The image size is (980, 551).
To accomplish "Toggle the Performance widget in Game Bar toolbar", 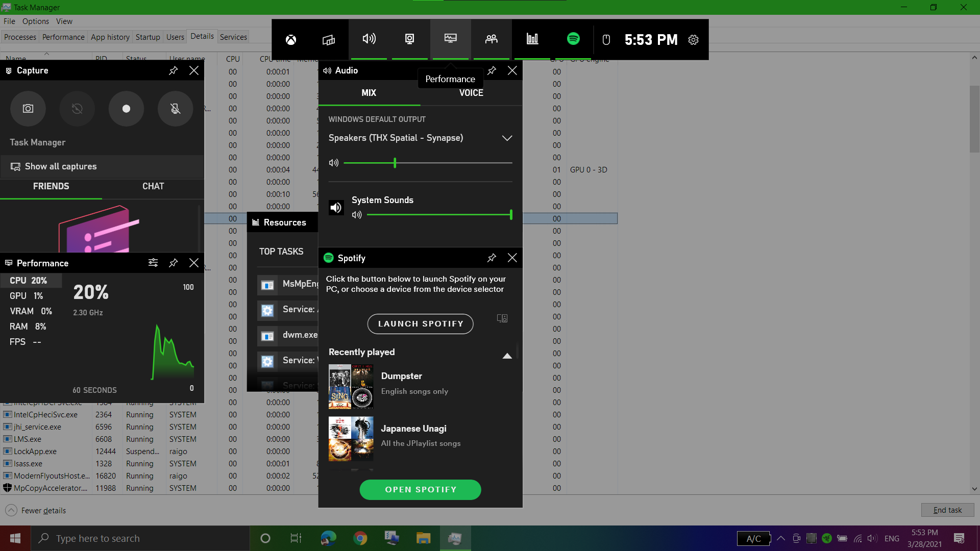I will 450,39.
